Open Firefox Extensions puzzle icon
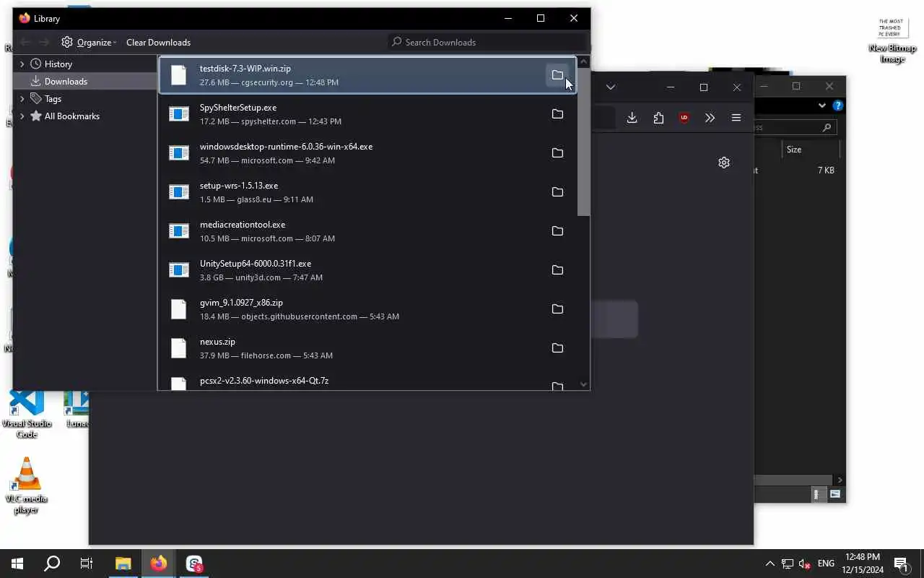 pos(658,118)
